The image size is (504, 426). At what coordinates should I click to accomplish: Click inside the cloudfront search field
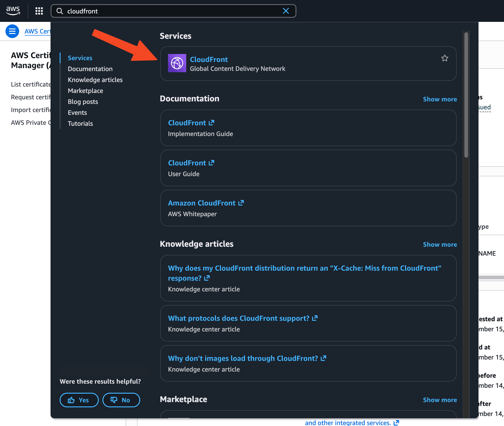point(169,11)
